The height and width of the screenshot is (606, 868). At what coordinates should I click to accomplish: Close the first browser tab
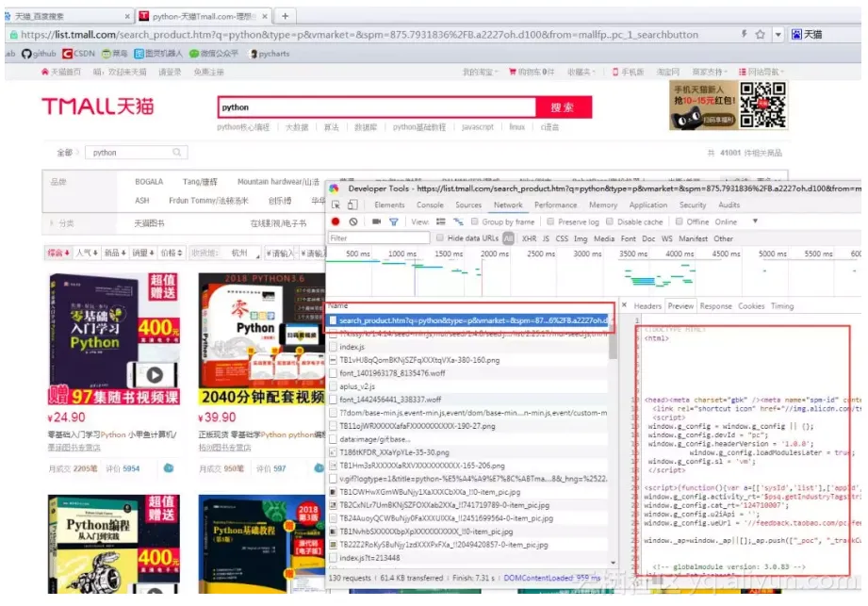(127, 17)
